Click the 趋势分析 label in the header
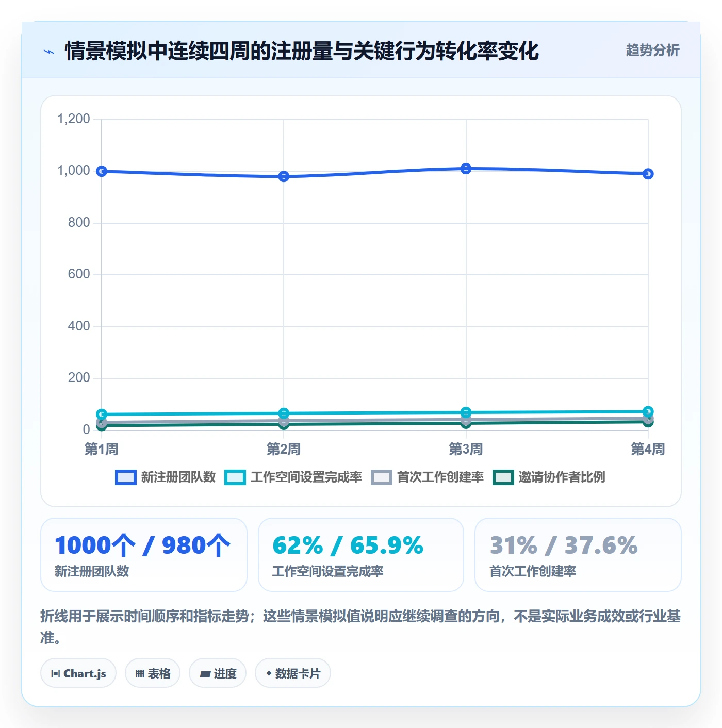This screenshot has width=722, height=728. (x=652, y=51)
